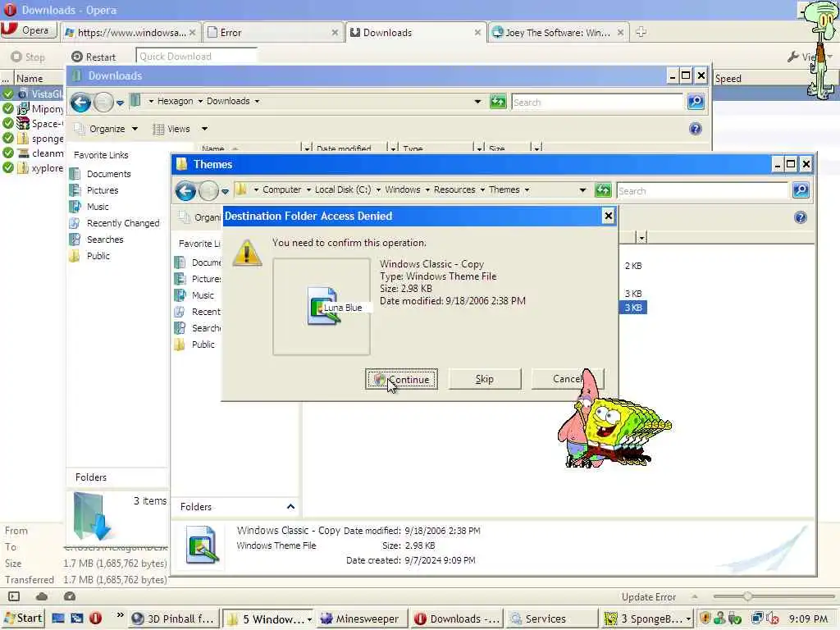Refresh the Themes folder view
The image size is (840, 630).
tap(603, 190)
